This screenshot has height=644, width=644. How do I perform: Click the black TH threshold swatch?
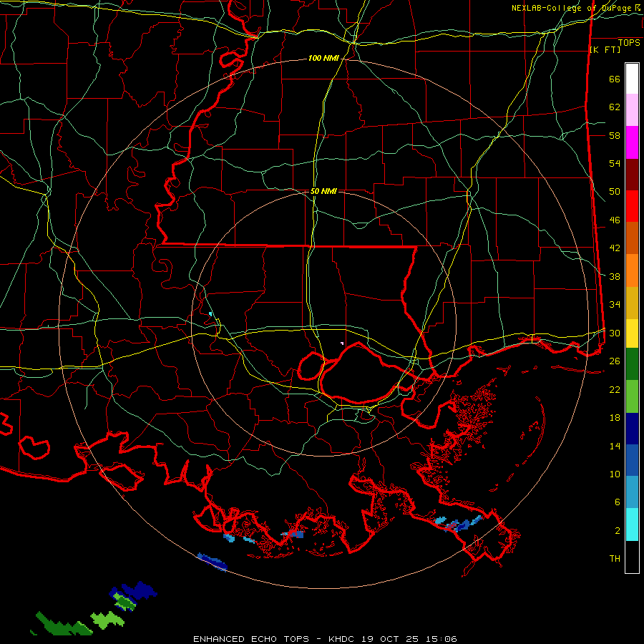[x=632, y=557]
